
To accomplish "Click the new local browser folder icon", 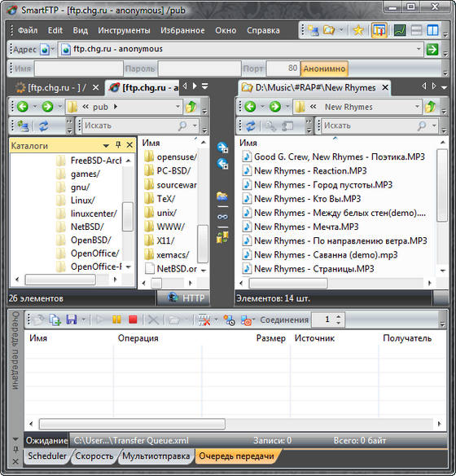I will tap(329, 30).
